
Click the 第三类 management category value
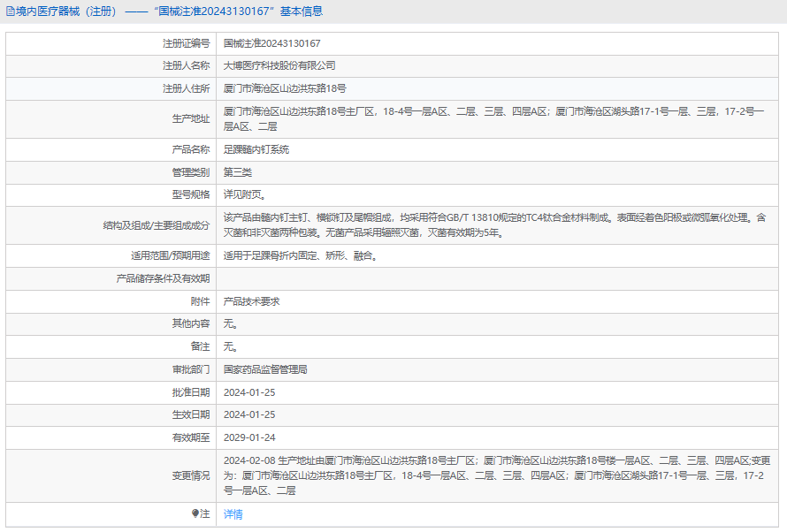pyautogui.click(x=238, y=172)
